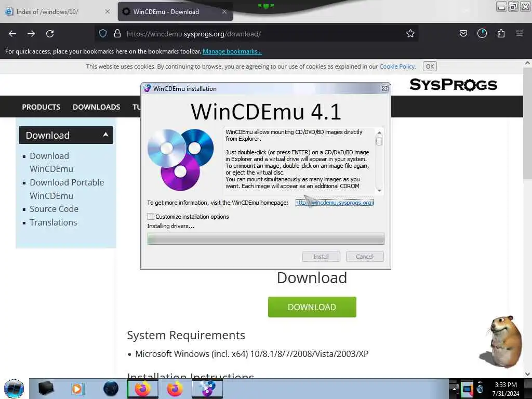Click the page scrollbar up arrow
532x399 pixels.
527,63
